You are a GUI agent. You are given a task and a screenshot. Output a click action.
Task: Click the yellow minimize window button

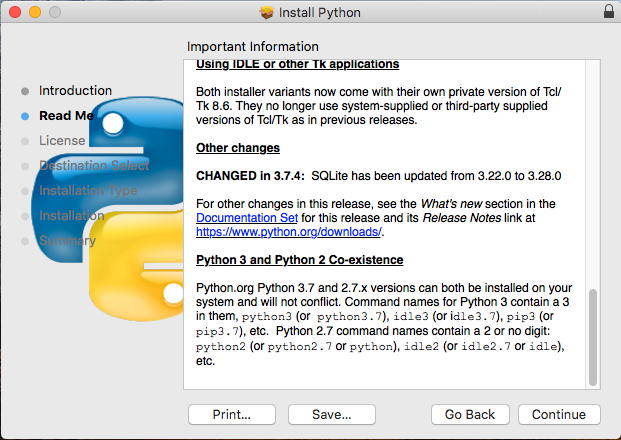pyautogui.click(x=35, y=12)
